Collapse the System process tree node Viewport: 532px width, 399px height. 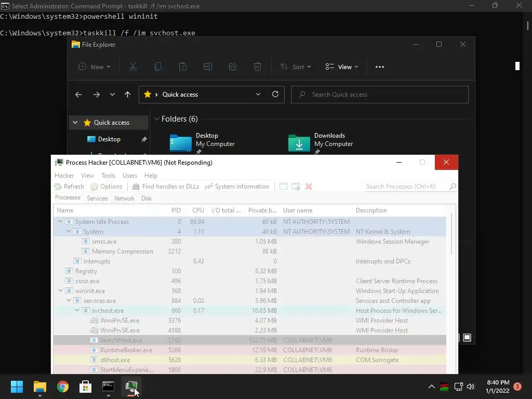pos(69,231)
